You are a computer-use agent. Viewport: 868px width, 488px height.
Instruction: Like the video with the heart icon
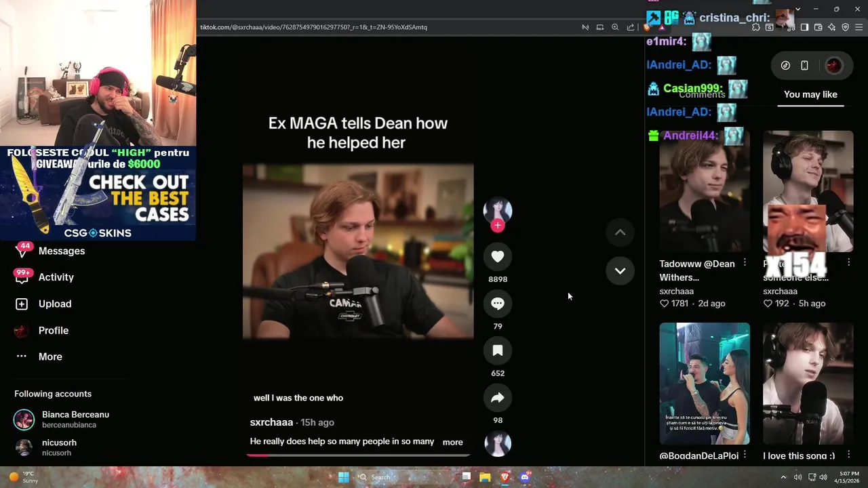[497, 256]
